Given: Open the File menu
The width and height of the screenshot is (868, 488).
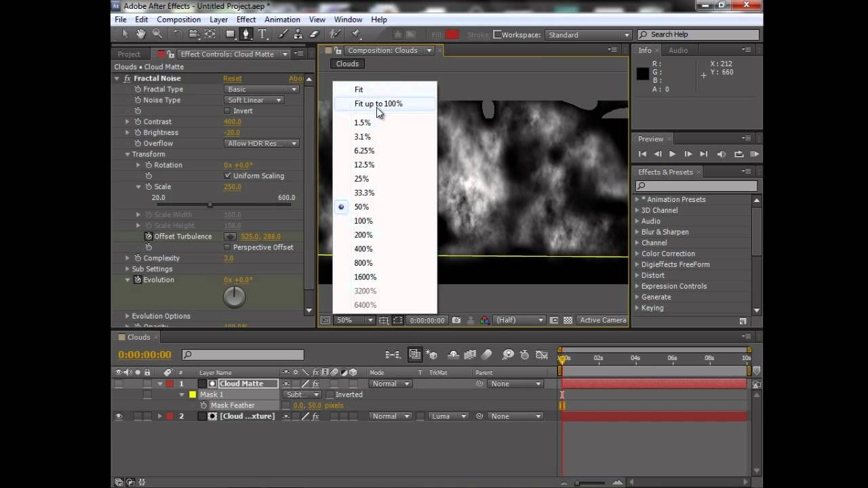Looking at the screenshot, I should click(x=121, y=20).
